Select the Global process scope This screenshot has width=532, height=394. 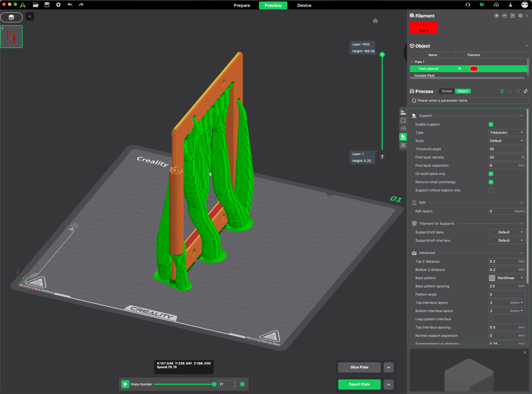(447, 91)
